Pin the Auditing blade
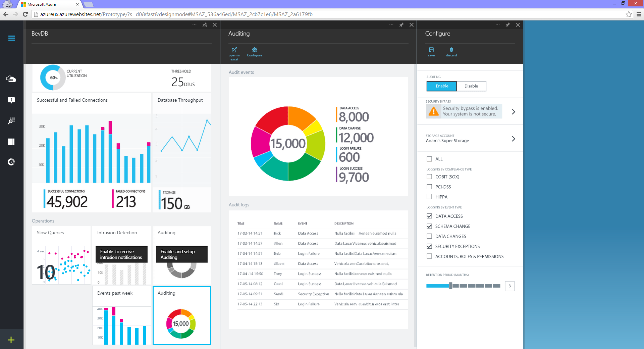 pos(401,25)
